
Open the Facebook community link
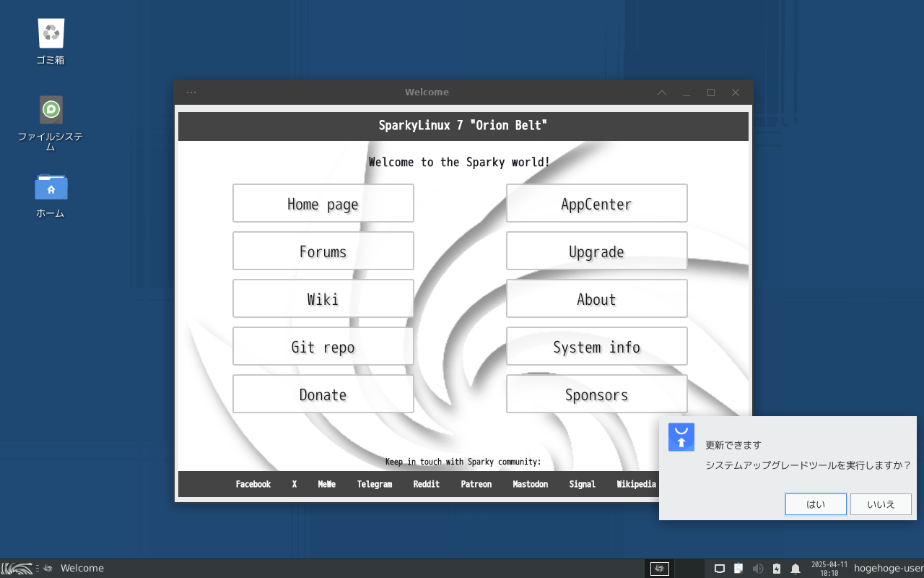click(x=253, y=484)
